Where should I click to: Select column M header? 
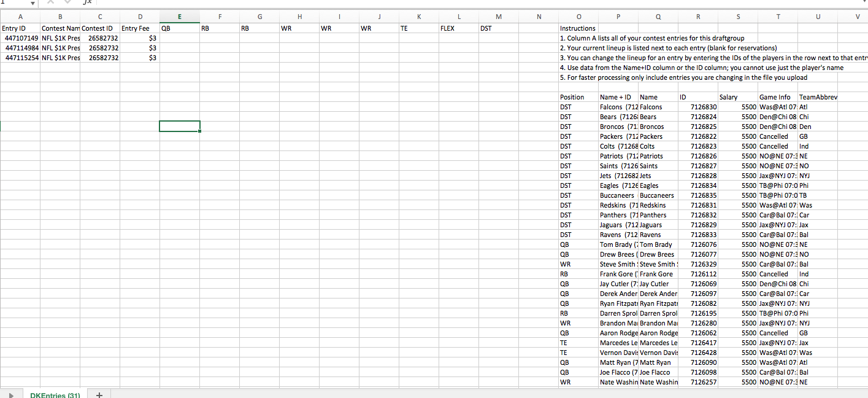coord(498,17)
